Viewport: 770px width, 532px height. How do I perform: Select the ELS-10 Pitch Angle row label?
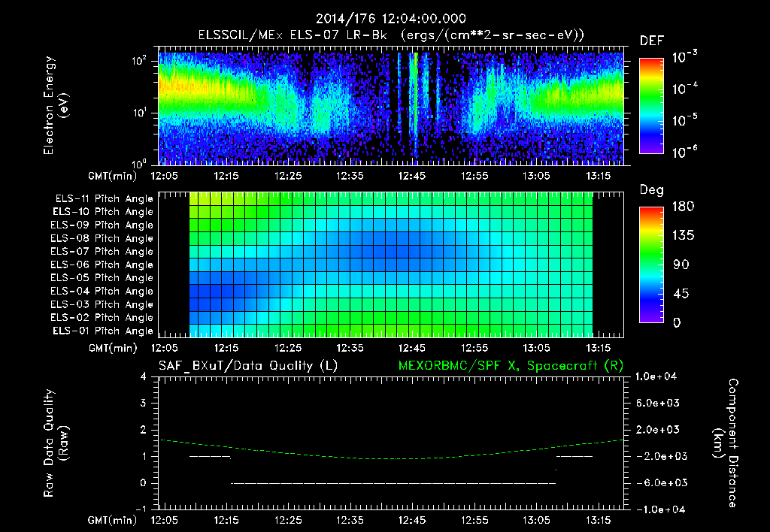103,212
